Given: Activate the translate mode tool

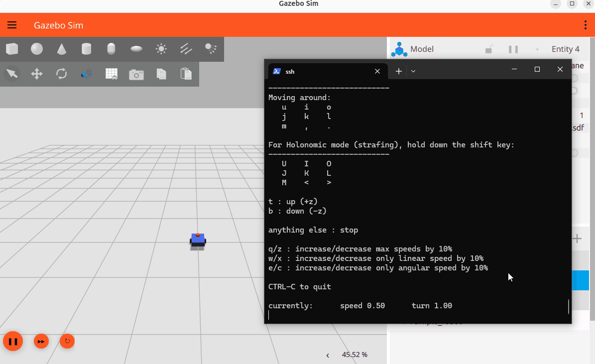Looking at the screenshot, I should tap(37, 74).
